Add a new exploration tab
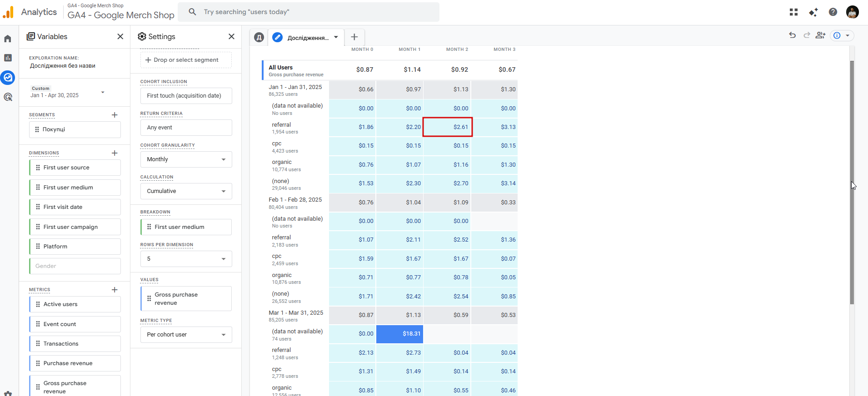Screen dimensions: 868x396 [x=354, y=37]
